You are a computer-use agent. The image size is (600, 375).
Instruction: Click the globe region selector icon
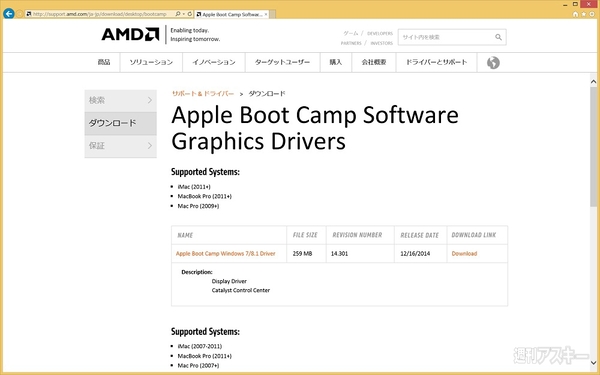click(493, 62)
